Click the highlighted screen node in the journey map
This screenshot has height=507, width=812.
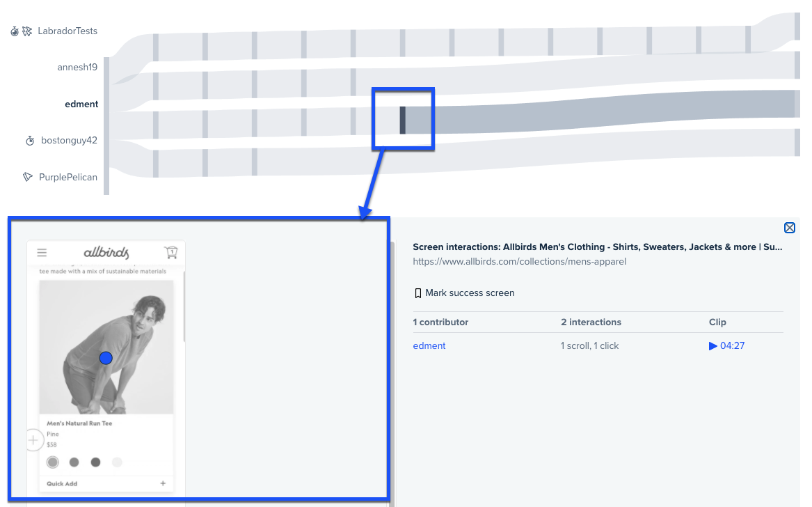tap(403, 118)
